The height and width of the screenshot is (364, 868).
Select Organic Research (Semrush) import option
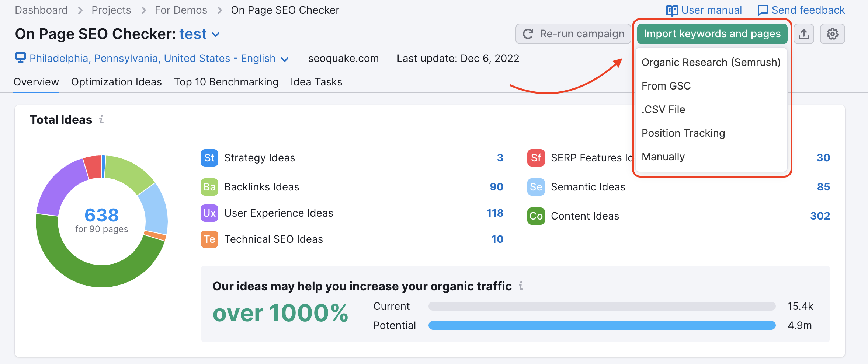[711, 62]
